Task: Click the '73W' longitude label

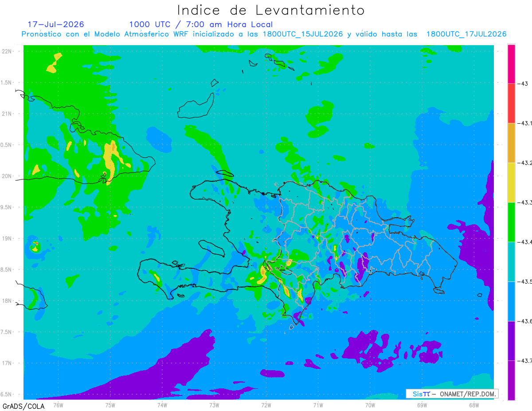Action: [x=214, y=405]
